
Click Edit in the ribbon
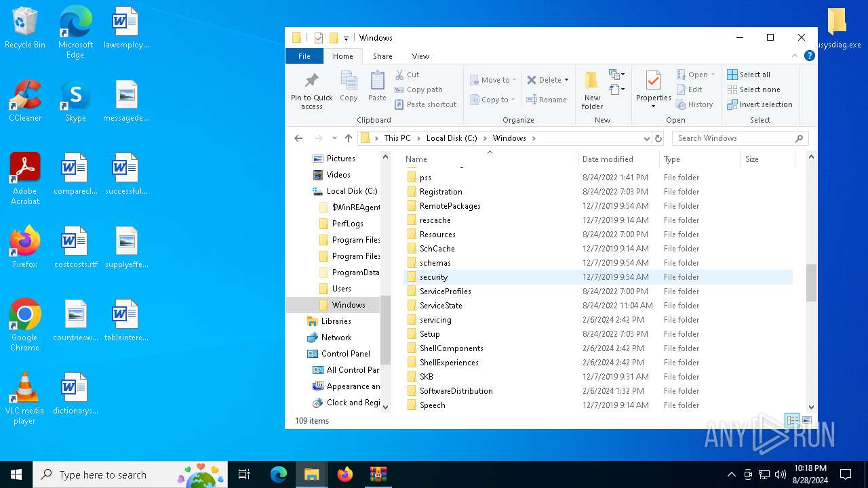pos(690,89)
